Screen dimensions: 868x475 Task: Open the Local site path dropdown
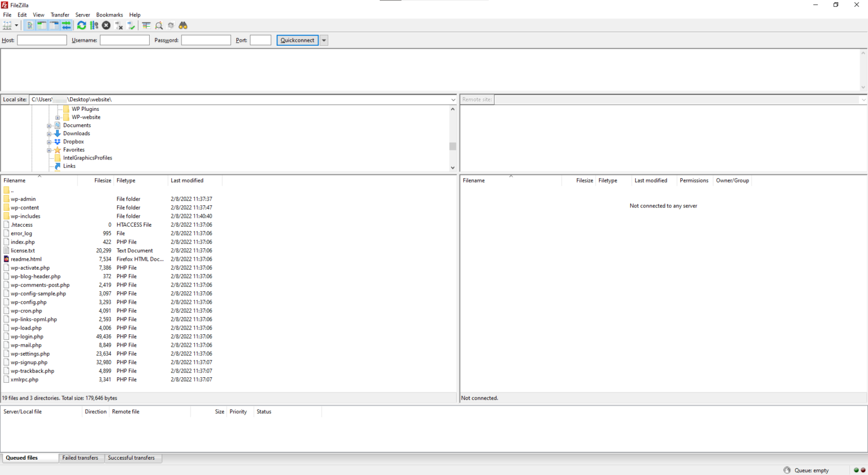coord(453,100)
